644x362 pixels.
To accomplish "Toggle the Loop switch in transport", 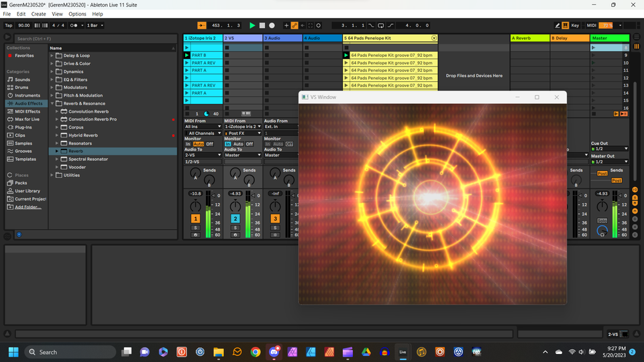I will pos(381,25).
